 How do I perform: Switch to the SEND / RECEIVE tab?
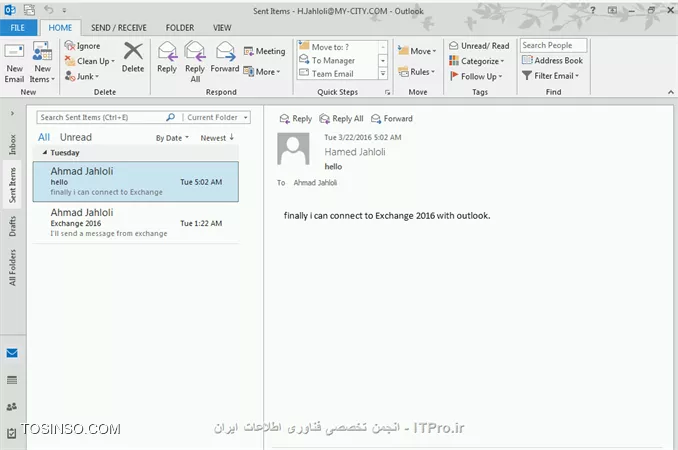118,28
